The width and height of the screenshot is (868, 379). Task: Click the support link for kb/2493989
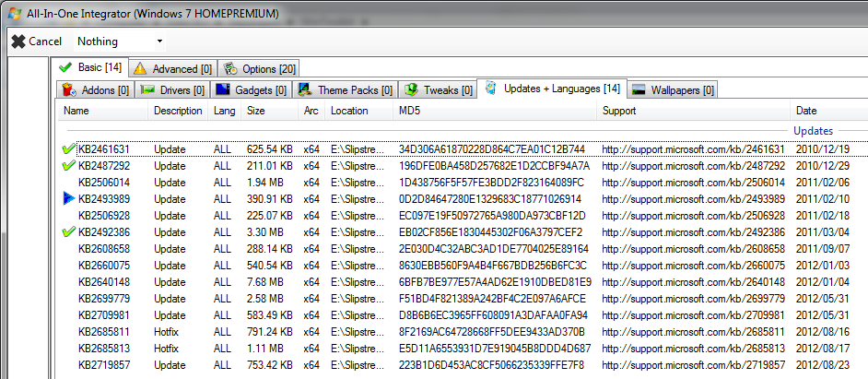click(x=693, y=199)
